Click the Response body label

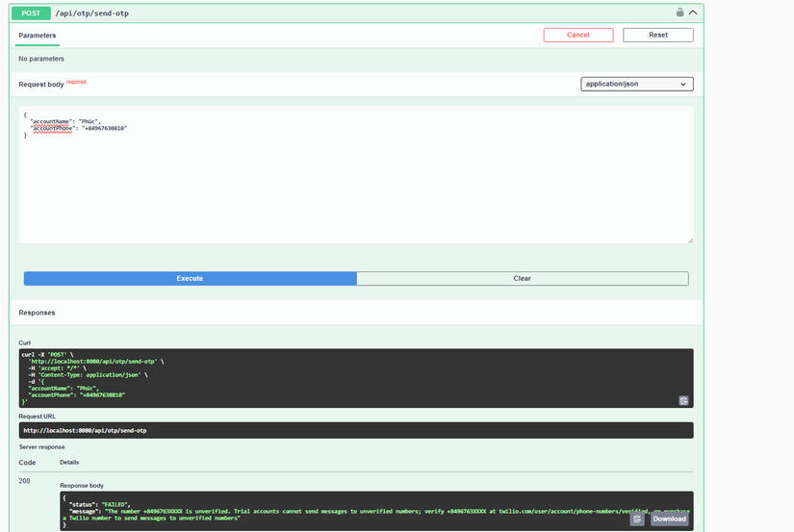(82, 486)
